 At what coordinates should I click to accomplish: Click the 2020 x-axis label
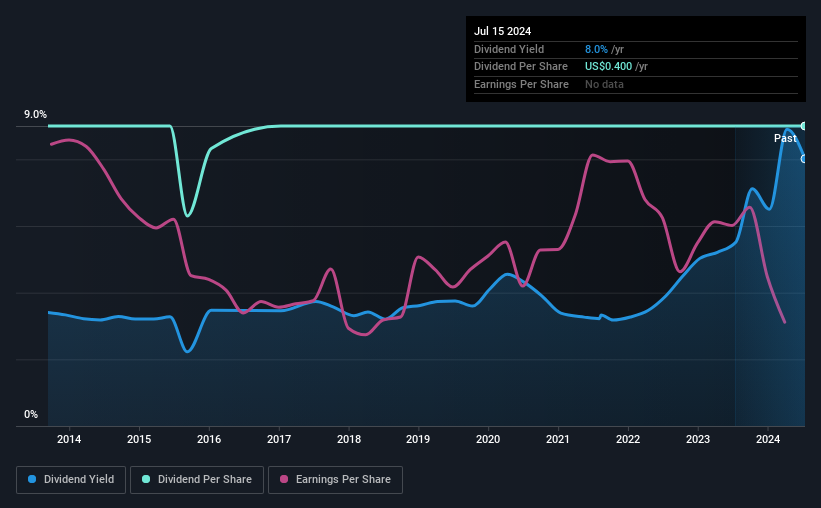click(488, 439)
